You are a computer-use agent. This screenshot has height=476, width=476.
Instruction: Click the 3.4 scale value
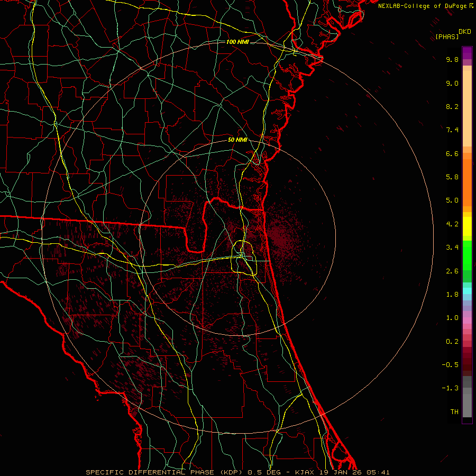click(x=452, y=248)
